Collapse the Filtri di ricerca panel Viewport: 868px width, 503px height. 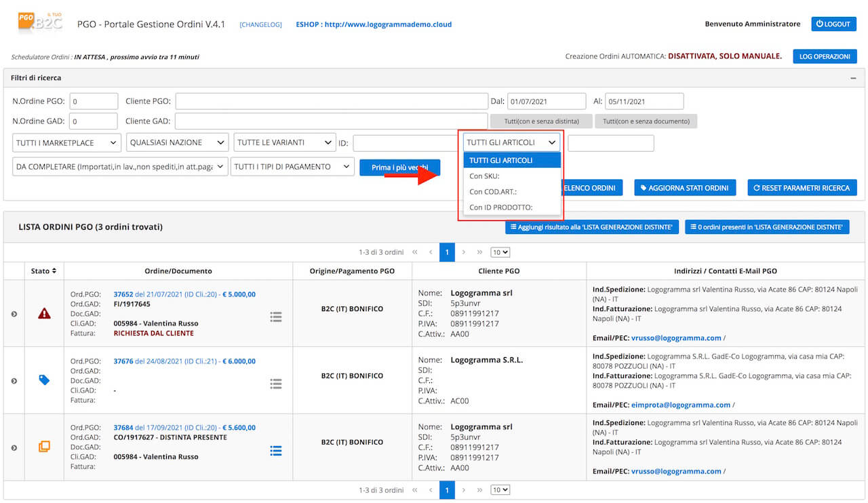click(853, 78)
